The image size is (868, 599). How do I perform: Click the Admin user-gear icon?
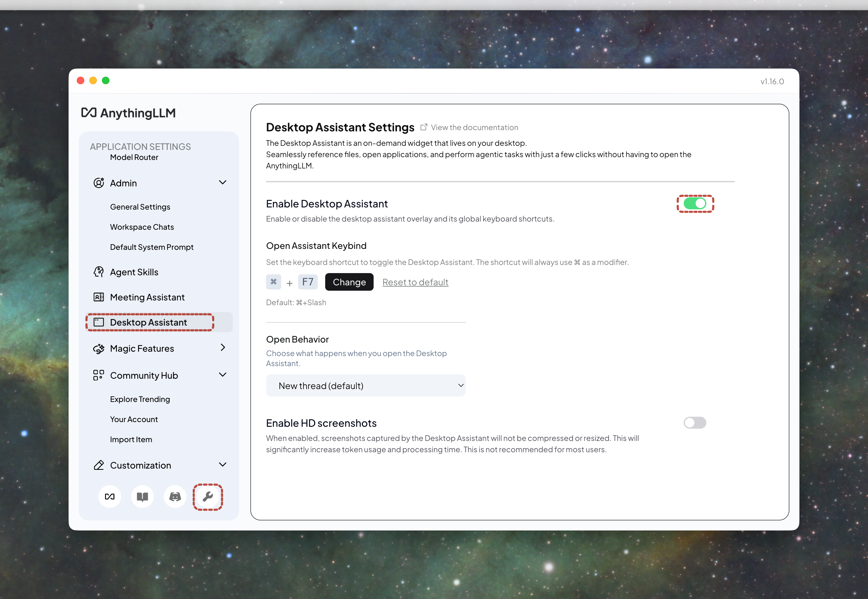click(98, 183)
